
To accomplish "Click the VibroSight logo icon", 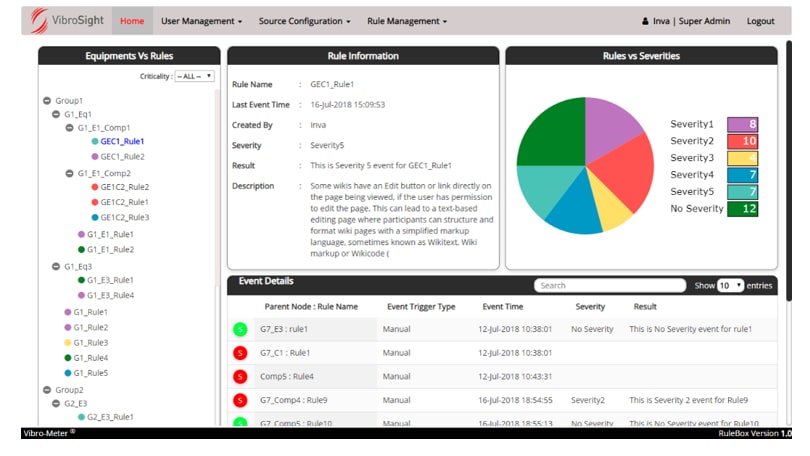I will pyautogui.click(x=39, y=21).
